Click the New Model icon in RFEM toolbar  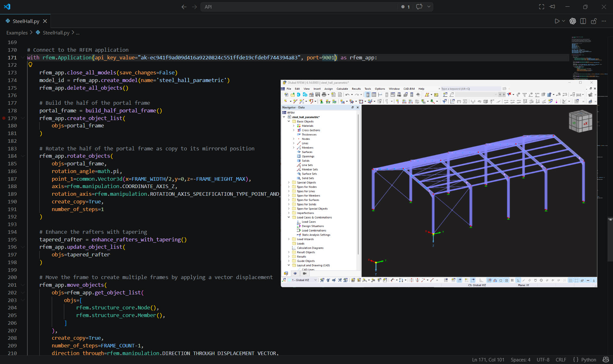point(286,95)
